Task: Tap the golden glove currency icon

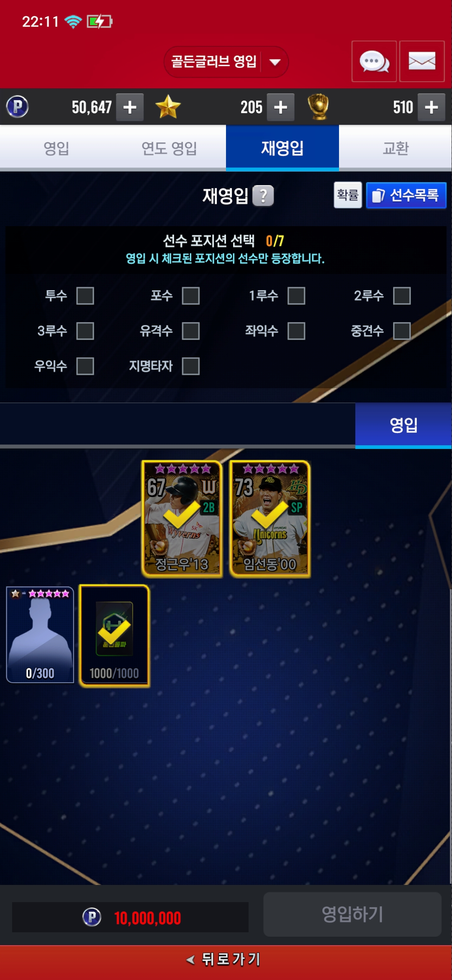Action: 318,106
